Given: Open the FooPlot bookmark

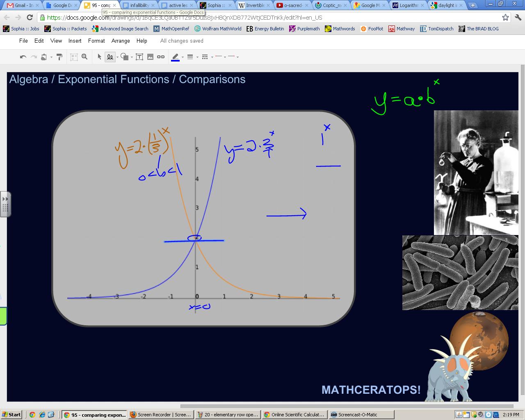Looking at the screenshot, I should 372,29.
